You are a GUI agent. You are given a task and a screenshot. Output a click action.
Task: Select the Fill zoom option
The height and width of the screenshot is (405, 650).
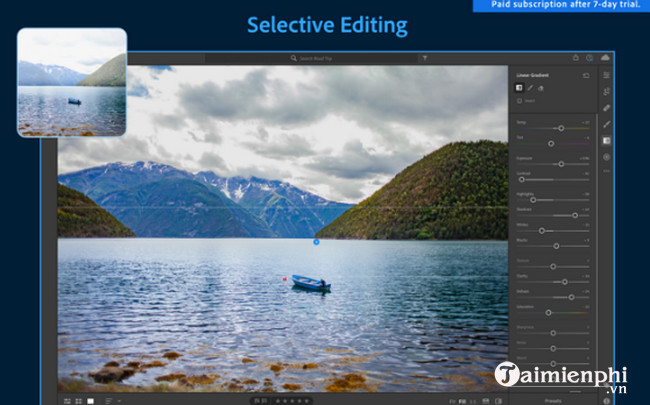(x=462, y=401)
